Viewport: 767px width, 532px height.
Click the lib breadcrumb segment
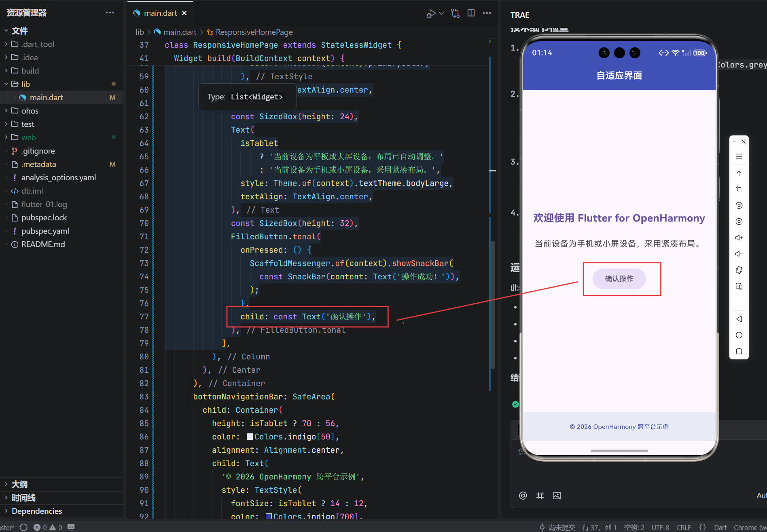pos(140,32)
